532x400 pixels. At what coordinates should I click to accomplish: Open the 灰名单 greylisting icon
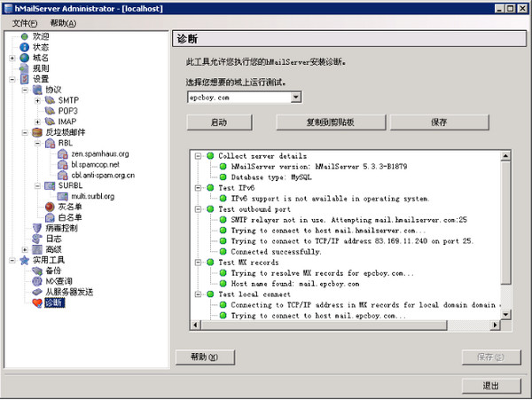pos(50,207)
